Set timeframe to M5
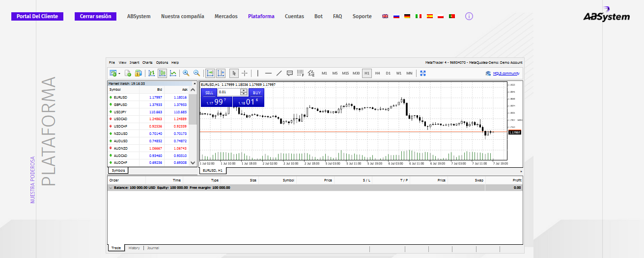The height and width of the screenshot is (258, 644). tap(335, 73)
